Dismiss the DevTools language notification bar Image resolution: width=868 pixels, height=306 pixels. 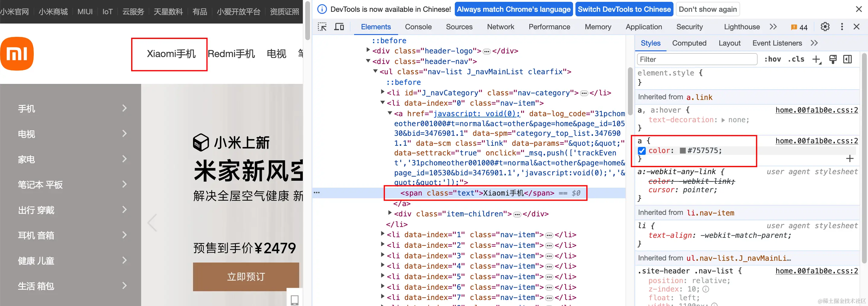pyautogui.click(x=859, y=9)
